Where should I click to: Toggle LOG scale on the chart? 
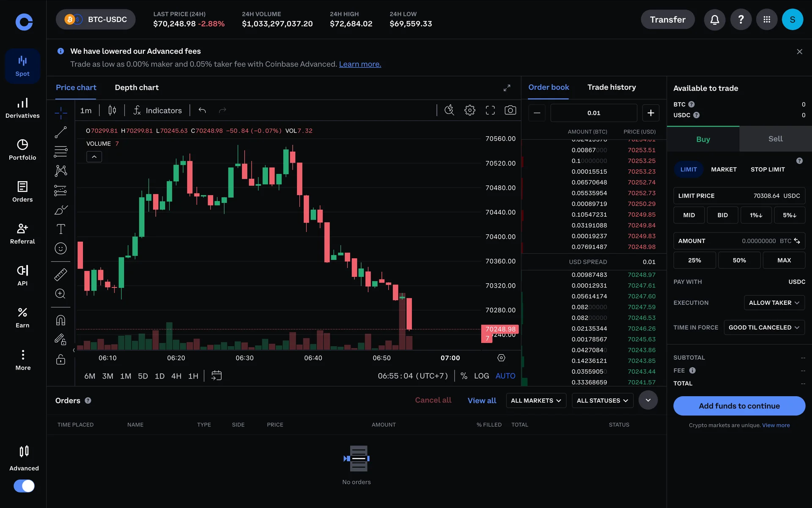click(x=481, y=376)
